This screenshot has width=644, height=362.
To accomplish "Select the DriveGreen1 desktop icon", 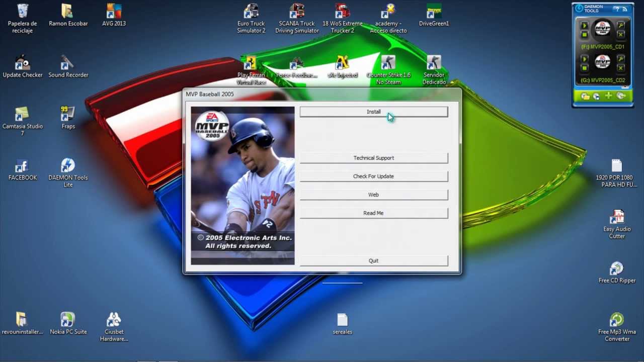I will click(434, 15).
